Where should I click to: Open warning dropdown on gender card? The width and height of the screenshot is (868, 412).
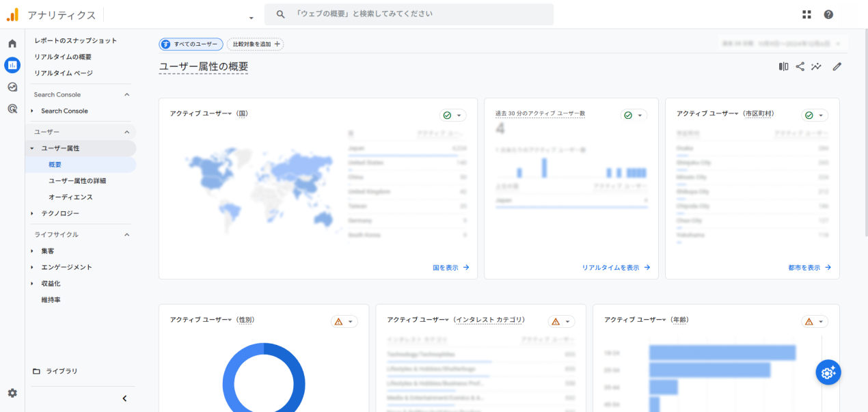click(344, 322)
